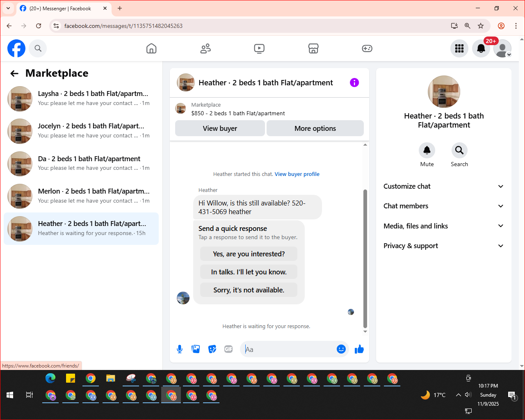Open the Gaming controller icon

(x=367, y=48)
